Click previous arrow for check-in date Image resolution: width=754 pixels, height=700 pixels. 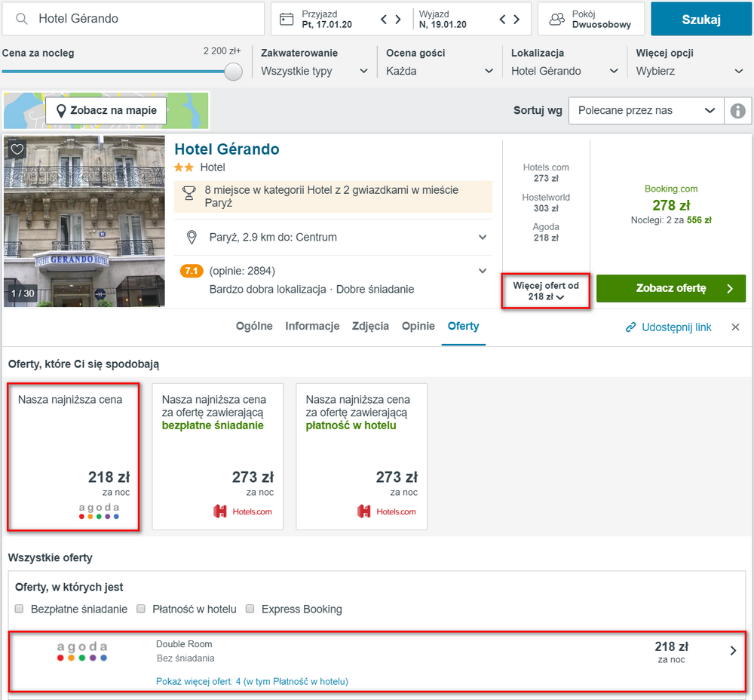(x=384, y=20)
